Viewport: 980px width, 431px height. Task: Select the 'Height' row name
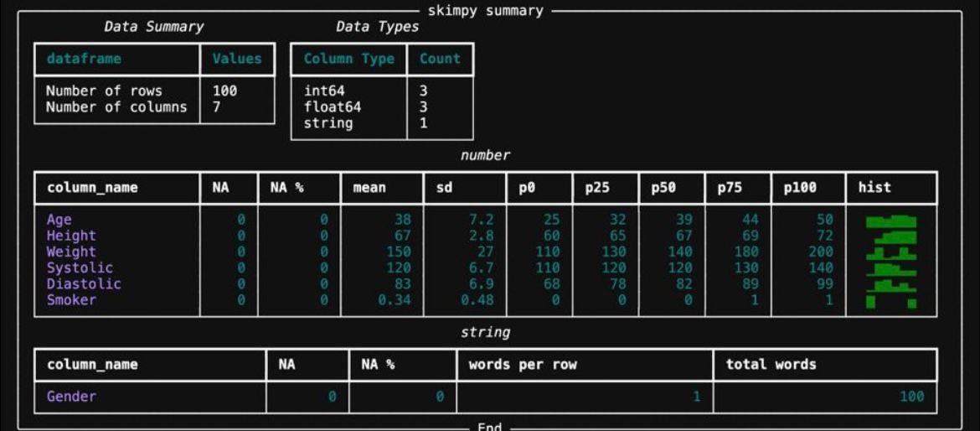click(71, 236)
